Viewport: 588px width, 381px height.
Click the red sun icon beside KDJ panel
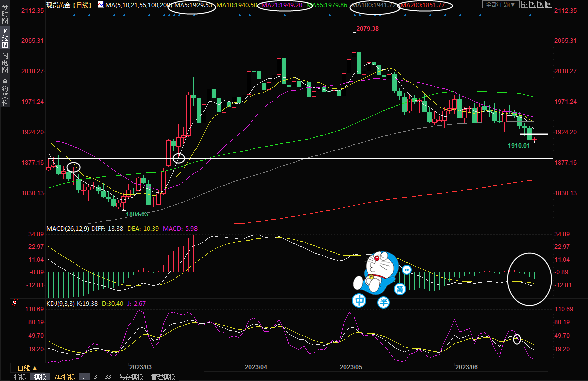point(15,303)
